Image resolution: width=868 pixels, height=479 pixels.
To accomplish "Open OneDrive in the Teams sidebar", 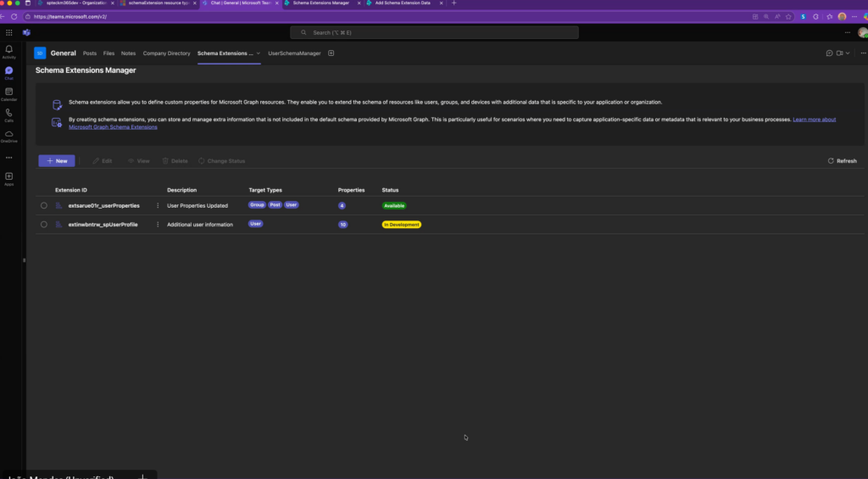I will pyautogui.click(x=8, y=136).
